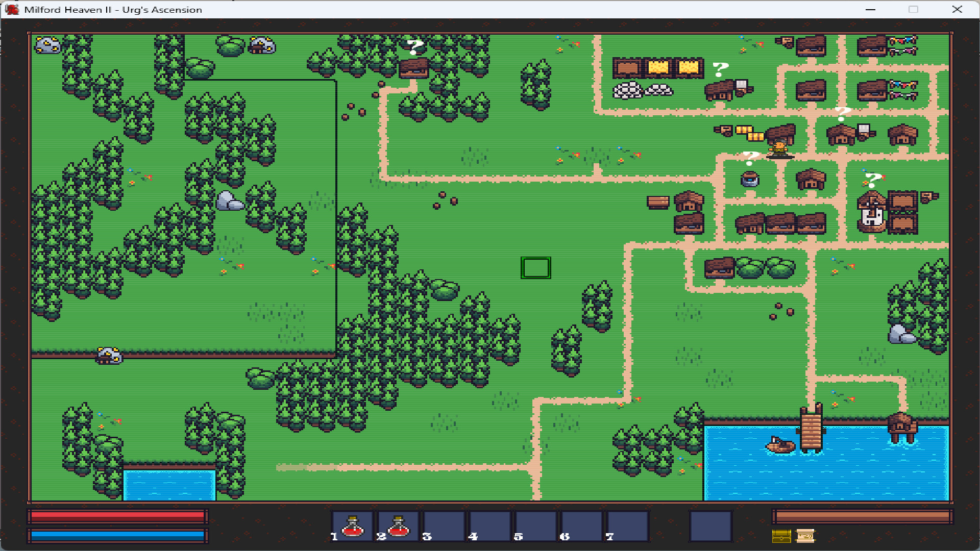This screenshot has height=551, width=980.
Task: Click empty hotbar slot 3
Action: click(442, 526)
